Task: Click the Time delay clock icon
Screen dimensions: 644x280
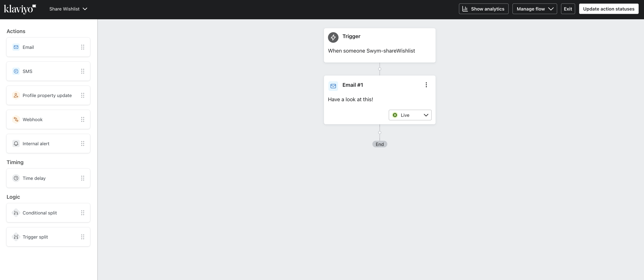Action: coord(16,178)
